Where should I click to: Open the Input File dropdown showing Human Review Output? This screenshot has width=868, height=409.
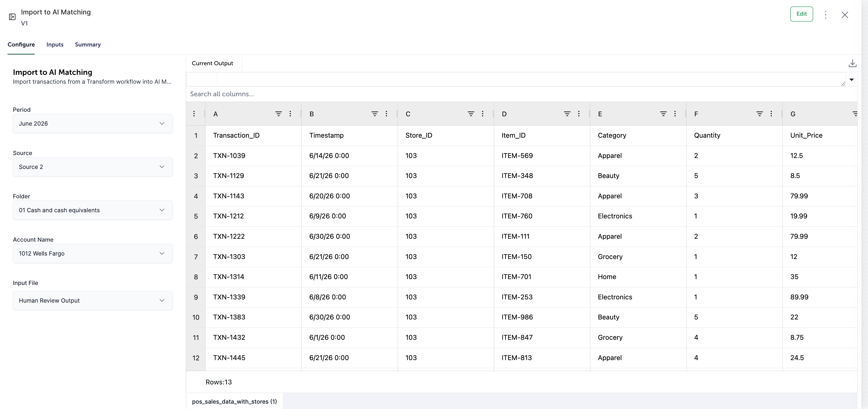[93, 300]
